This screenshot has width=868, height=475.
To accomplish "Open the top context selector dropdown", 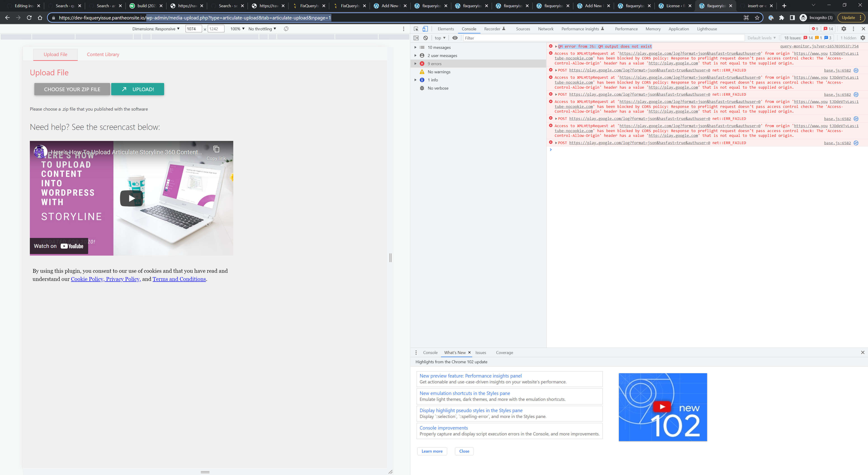I will pos(440,38).
